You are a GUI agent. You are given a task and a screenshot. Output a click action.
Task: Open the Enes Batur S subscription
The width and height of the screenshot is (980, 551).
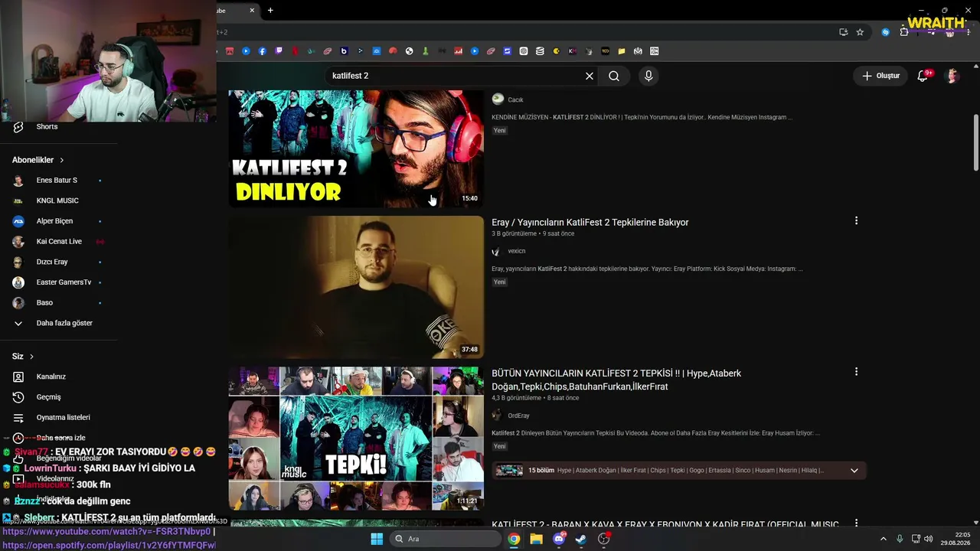pos(57,181)
